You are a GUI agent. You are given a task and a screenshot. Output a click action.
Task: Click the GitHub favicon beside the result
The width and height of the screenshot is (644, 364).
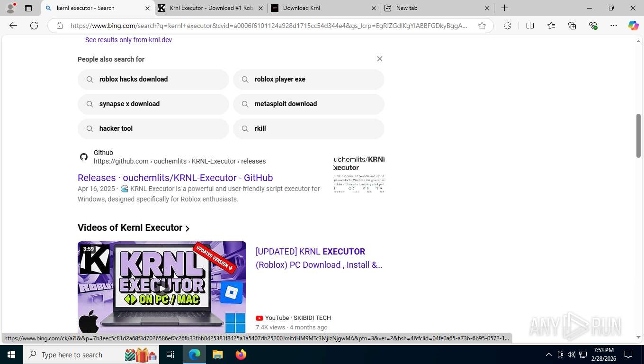pyautogui.click(x=84, y=157)
